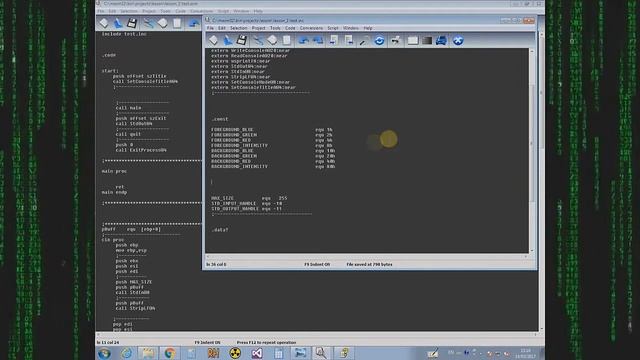The image size is (640, 360).
Task: Click 'File saved at 798 bytes' status text
Action: [x=369, y=264]
